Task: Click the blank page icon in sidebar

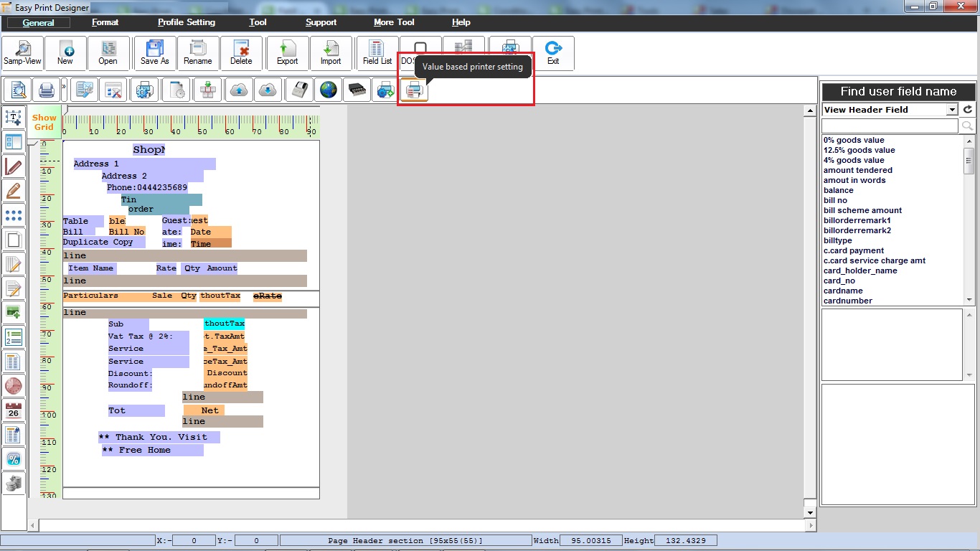Action: [14, 240]
